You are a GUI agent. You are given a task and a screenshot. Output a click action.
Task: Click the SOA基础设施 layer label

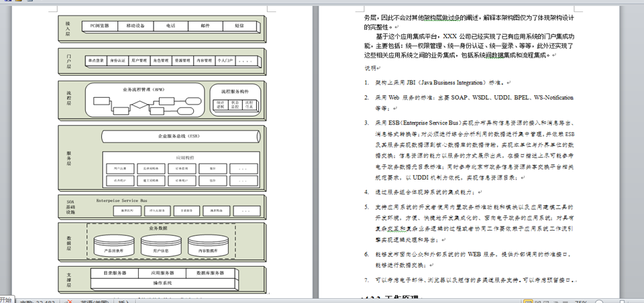click(x=70, y=207)
